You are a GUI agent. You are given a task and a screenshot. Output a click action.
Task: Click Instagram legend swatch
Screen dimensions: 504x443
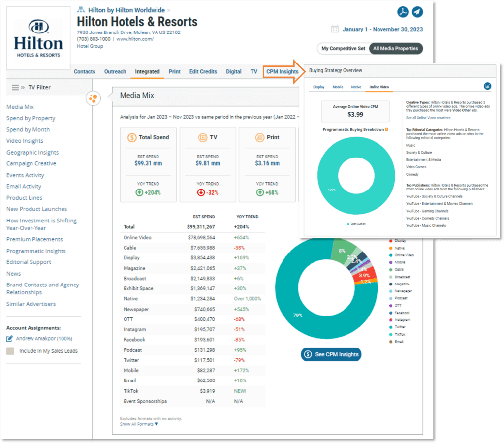(390, 320)
